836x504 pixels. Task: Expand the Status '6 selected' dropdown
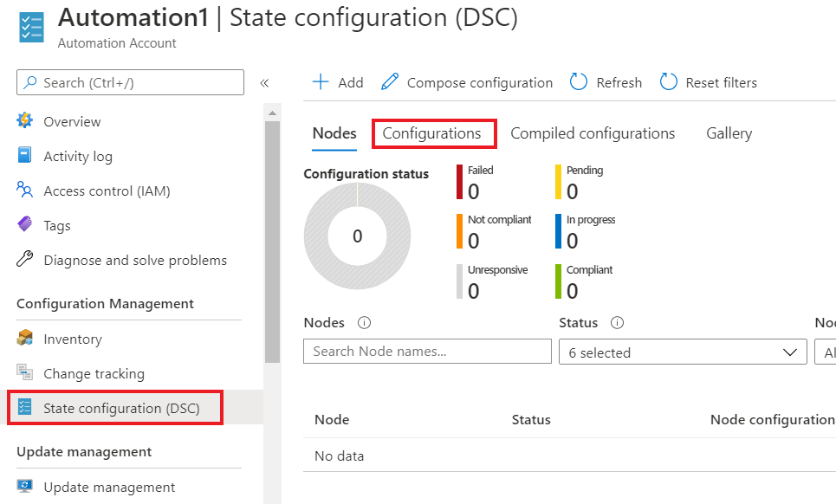(x=683, y=352)
